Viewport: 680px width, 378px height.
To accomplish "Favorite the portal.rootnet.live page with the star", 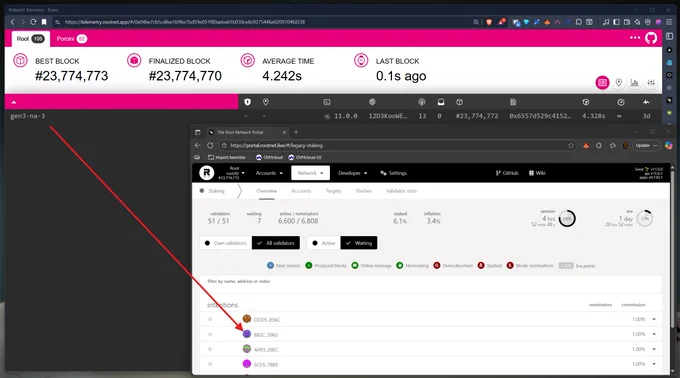I will pyautogui.click(x=571, y=146).
